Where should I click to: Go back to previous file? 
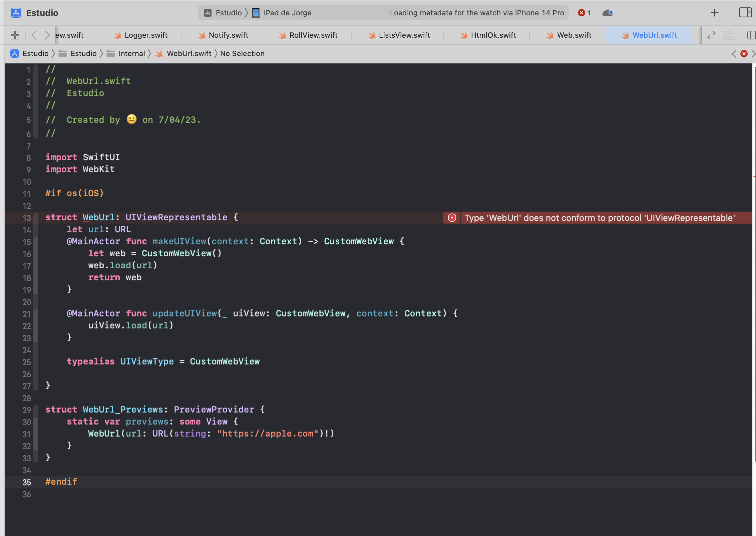point(34,35)
